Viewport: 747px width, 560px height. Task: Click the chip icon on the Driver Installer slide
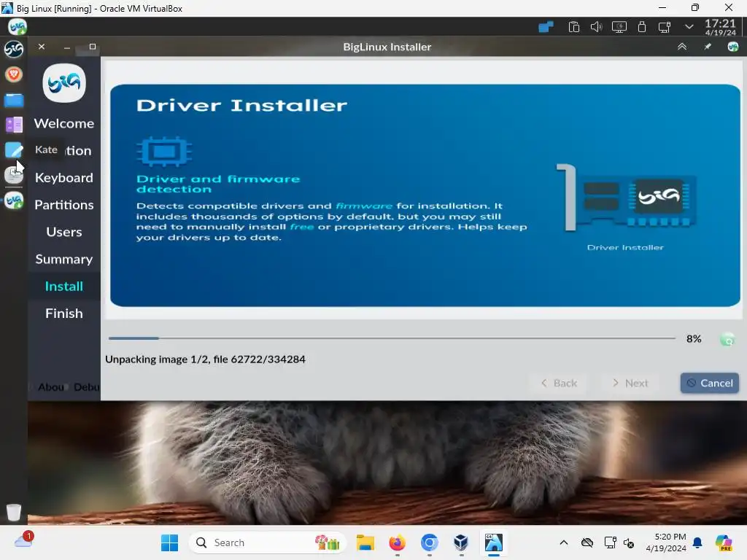pos(164,152)
